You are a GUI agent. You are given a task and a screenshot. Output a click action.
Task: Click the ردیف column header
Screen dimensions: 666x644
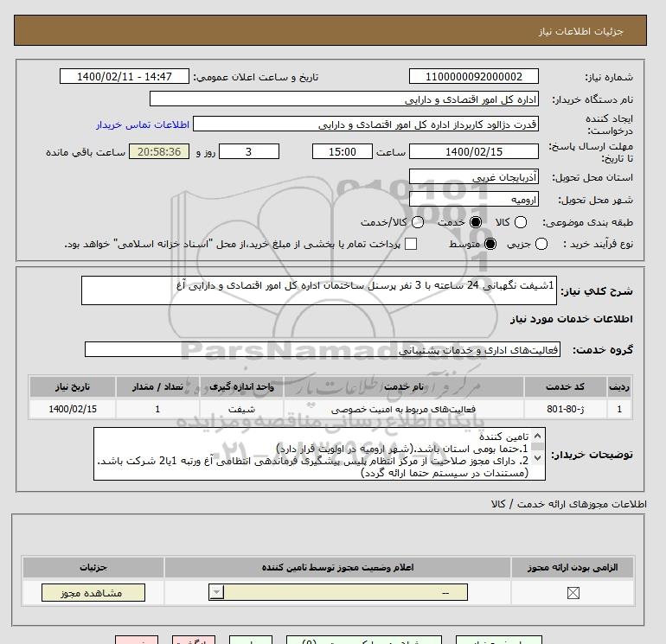619,386
